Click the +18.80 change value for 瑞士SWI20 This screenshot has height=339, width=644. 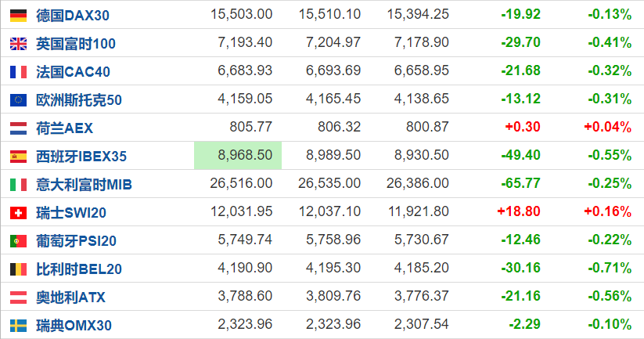pos(519,211)
